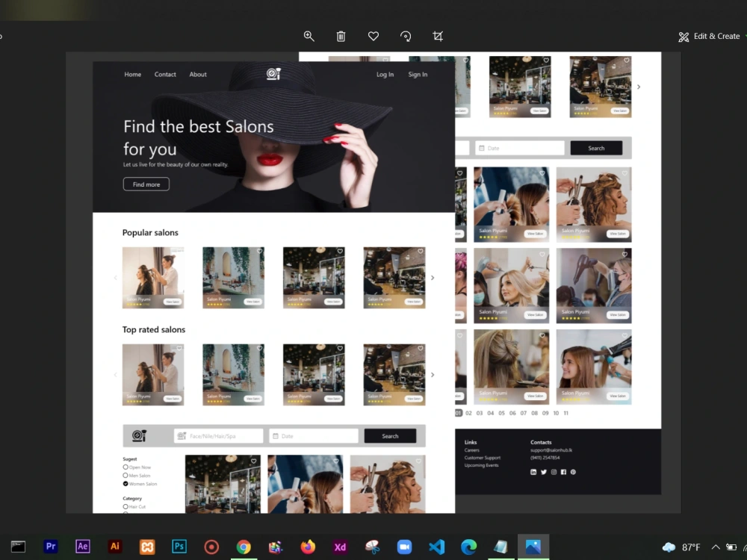The image size is (747, 560).
Task: Select the Hair Cut category radio
Action: (125, 507)
